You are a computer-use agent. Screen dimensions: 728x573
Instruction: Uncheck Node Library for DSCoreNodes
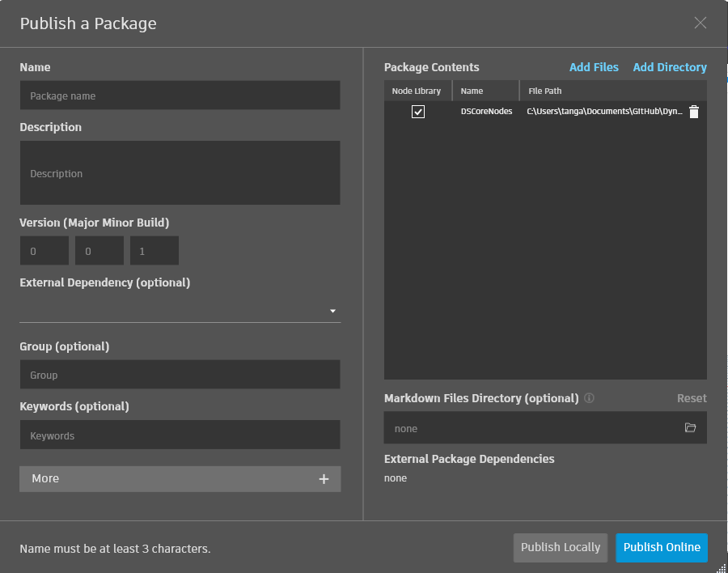(418, 112)
